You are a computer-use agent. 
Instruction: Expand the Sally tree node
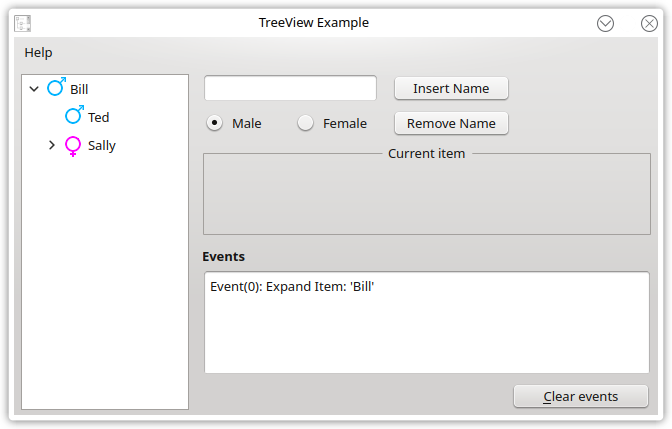click(52, 145)
